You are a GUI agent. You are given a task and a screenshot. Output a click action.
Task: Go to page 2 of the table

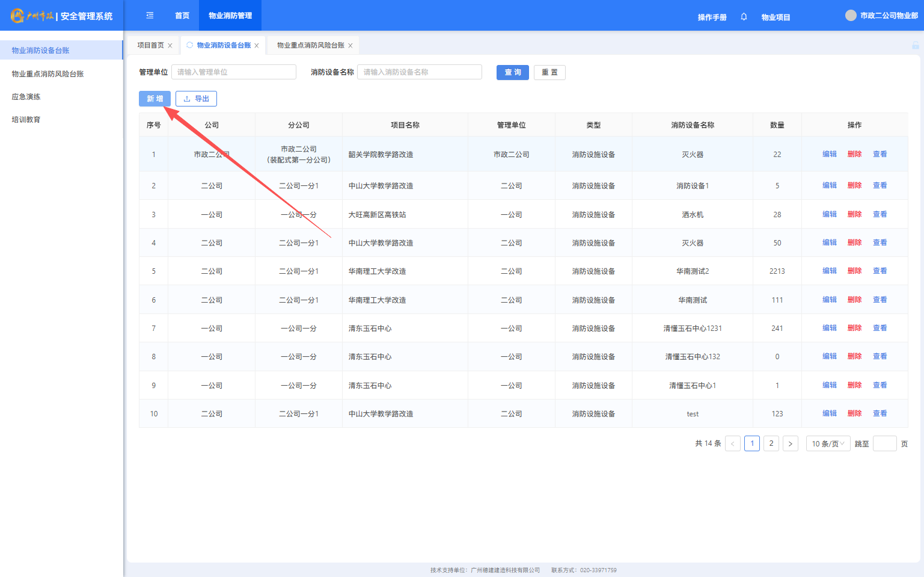tap(771, 443)
